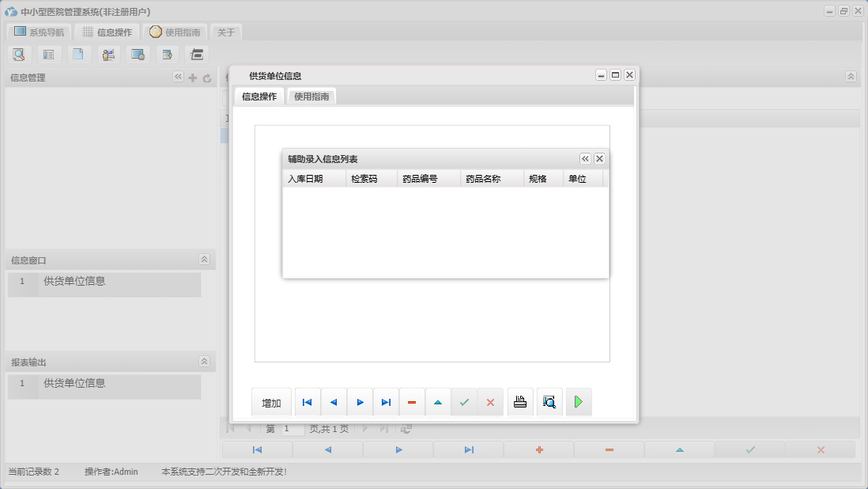Click the teal up-triangle edit icon in dialog
The width and height of the screenshot is (868, 489).
point(438,402)
